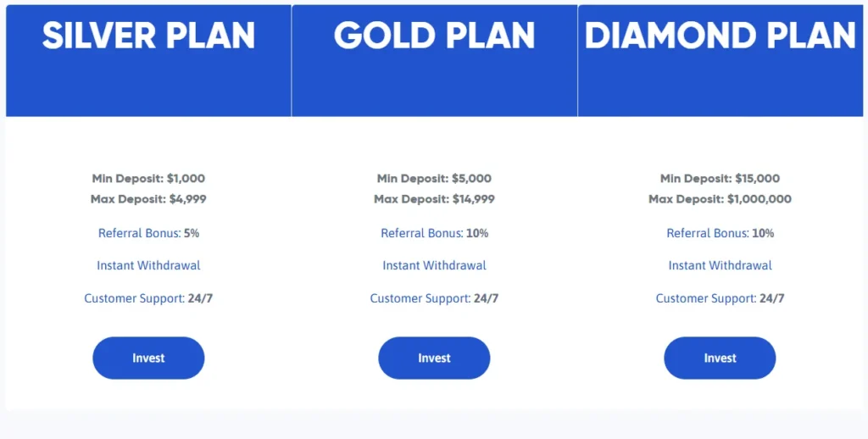The height and width of the screenshot is (439, 868).
Task: Click Customer Support 24/7 under Silver Plan
Action: (x=148, y=298)
